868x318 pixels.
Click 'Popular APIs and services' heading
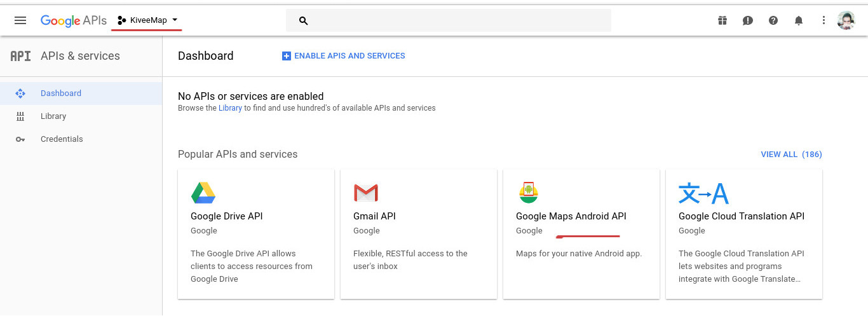pyautogui.click(x=238, y=155)
